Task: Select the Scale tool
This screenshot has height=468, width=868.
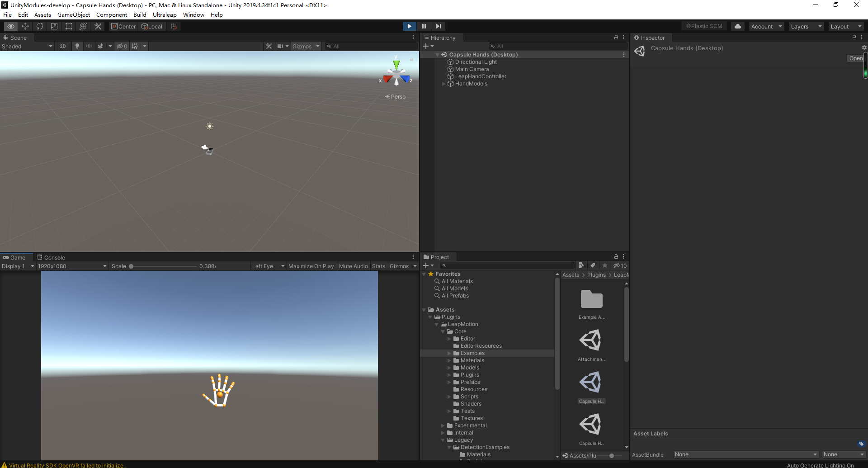Action: click(54, 26)
